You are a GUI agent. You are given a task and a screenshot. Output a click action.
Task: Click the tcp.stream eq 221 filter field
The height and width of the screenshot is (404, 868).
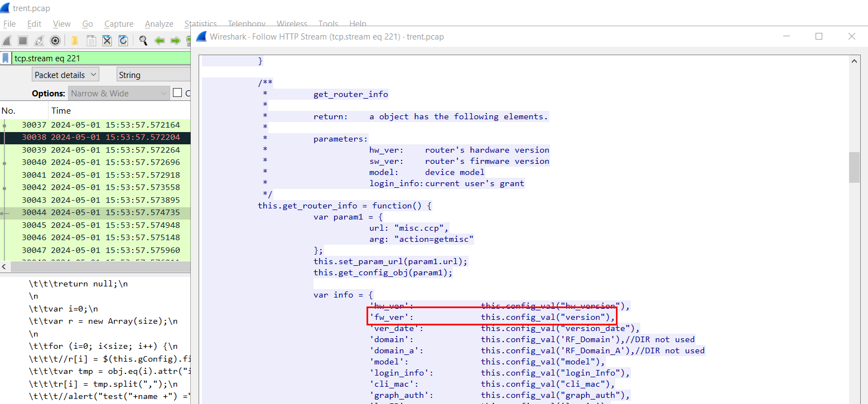(x=100, y=58)
